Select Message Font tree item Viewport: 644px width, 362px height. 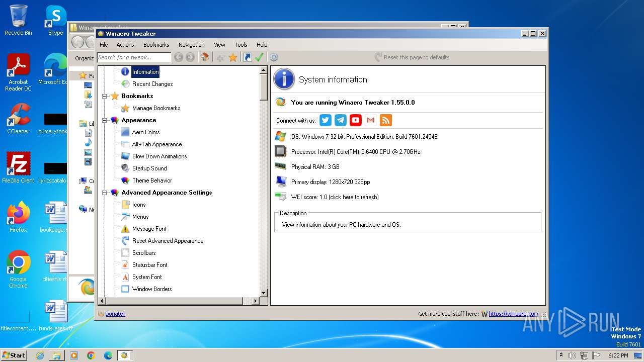pyautogui.click(x=149, y=229)
